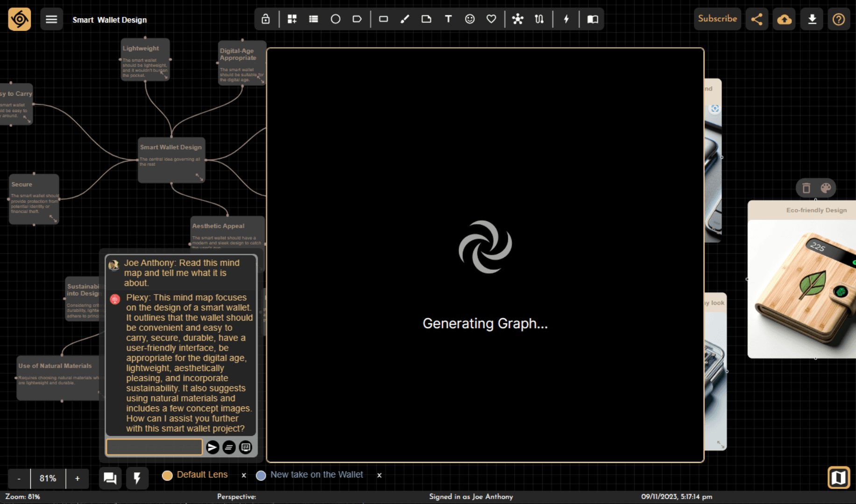Choose the text tool
This screenshot has width=856, height=504.
click(x=448, y=19)
